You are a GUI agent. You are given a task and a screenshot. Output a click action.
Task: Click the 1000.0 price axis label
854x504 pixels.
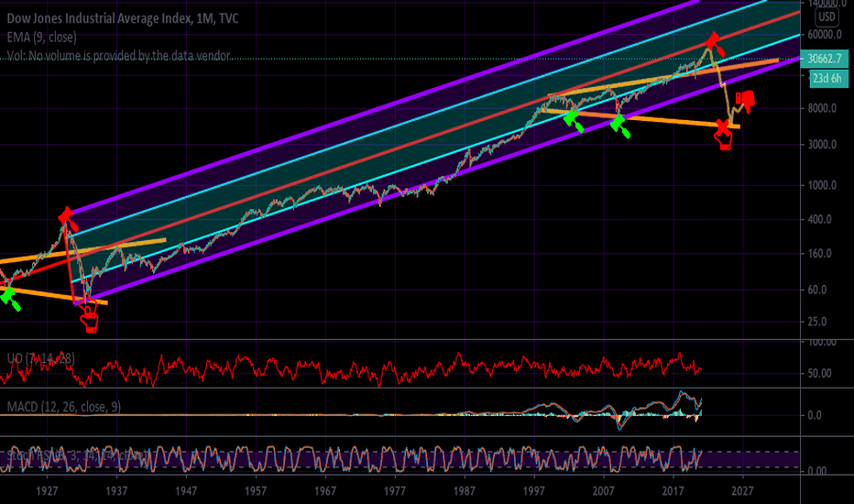coord(823,185)
